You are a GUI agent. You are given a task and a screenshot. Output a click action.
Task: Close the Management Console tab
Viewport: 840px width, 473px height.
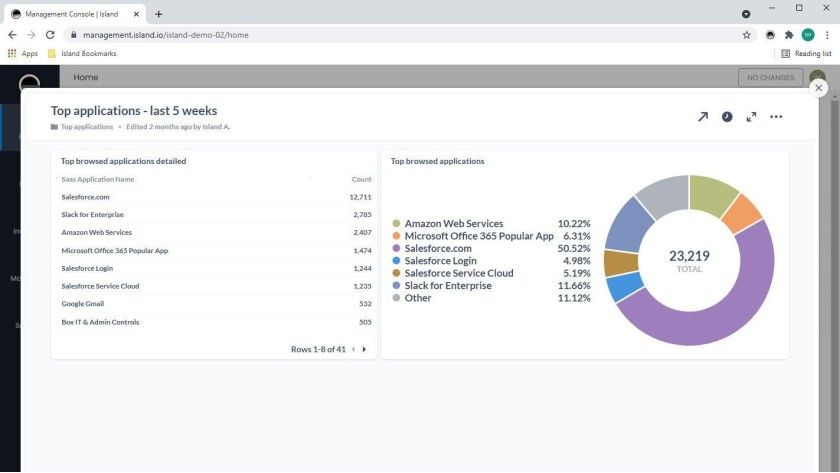[x=136, y=14]
